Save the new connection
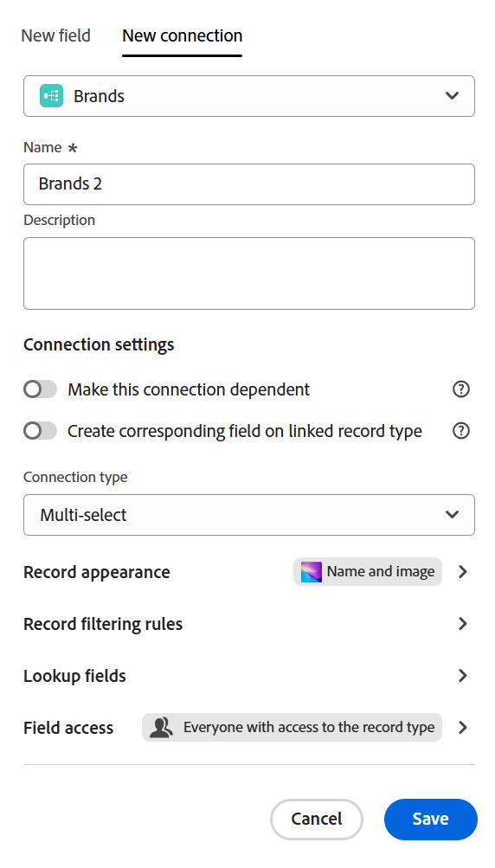 (431, 820)
